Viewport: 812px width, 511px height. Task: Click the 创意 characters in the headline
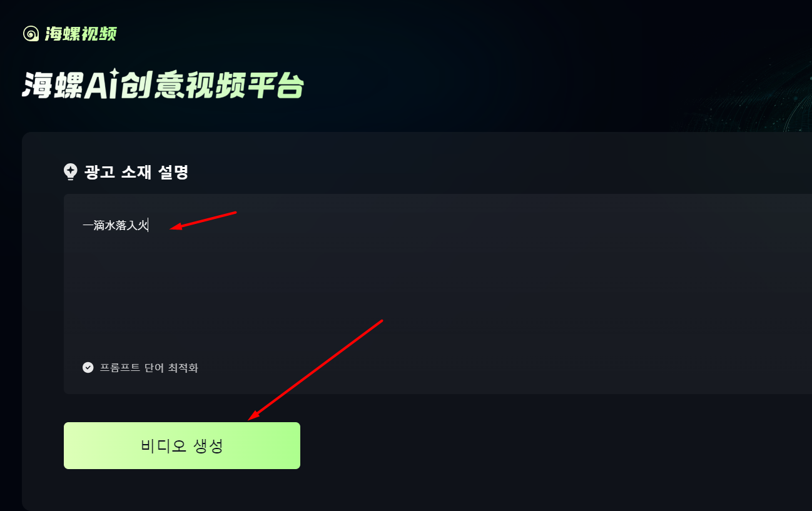point(151,85)
